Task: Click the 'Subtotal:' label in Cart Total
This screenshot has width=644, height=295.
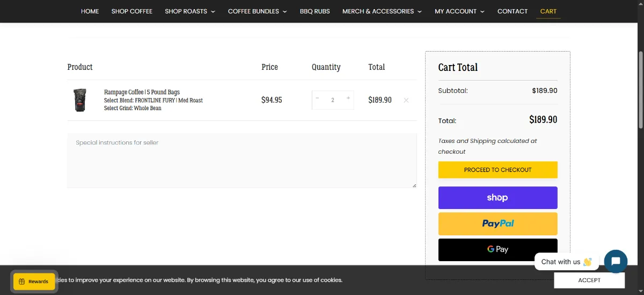Action: [453, 90]
